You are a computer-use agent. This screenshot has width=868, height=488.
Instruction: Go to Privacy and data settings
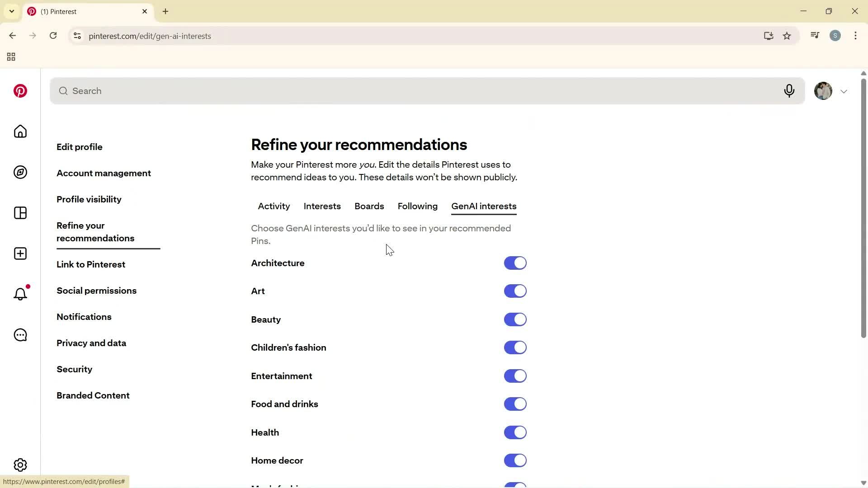91,343
